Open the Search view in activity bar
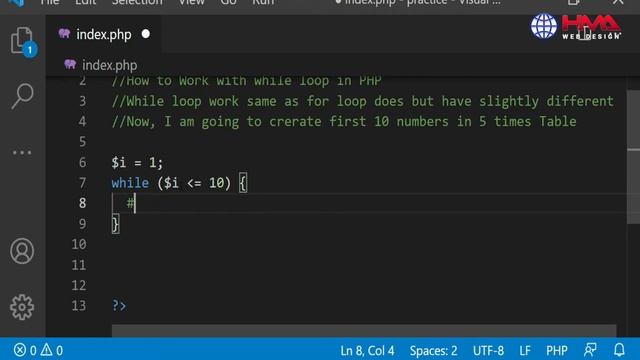Screen dimensions: 640x360 point(22,96)
